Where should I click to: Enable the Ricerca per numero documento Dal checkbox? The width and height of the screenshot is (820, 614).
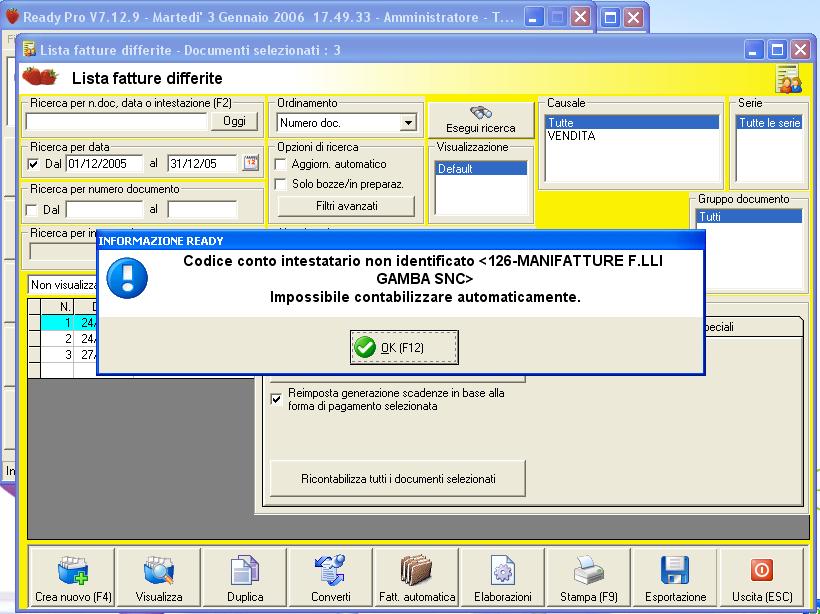click(32, 210)
